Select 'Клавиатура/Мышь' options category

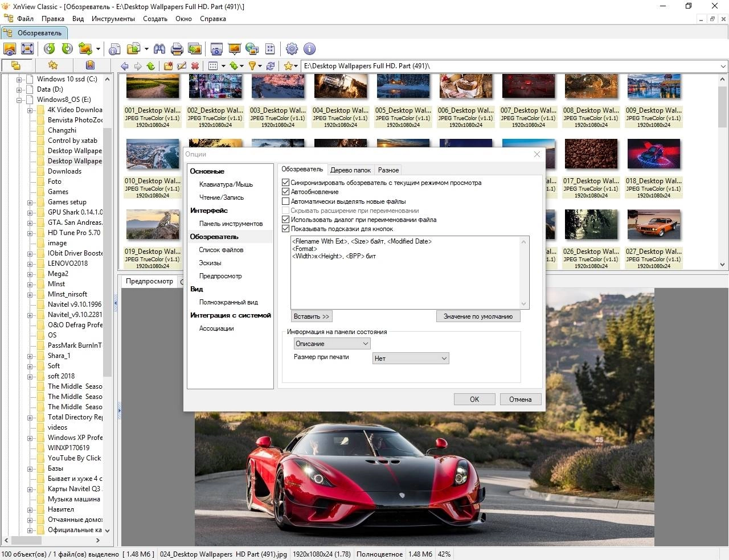[x=226, y=184]
